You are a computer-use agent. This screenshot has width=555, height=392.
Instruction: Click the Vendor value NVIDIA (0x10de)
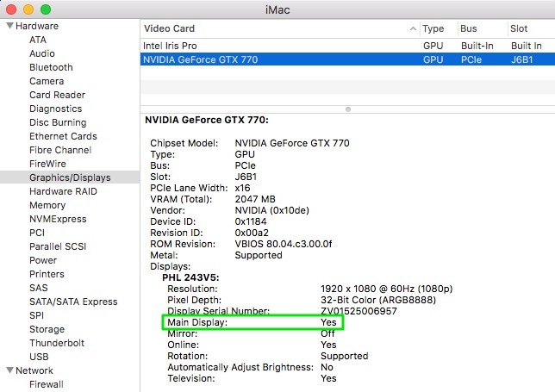click(271, 210)
